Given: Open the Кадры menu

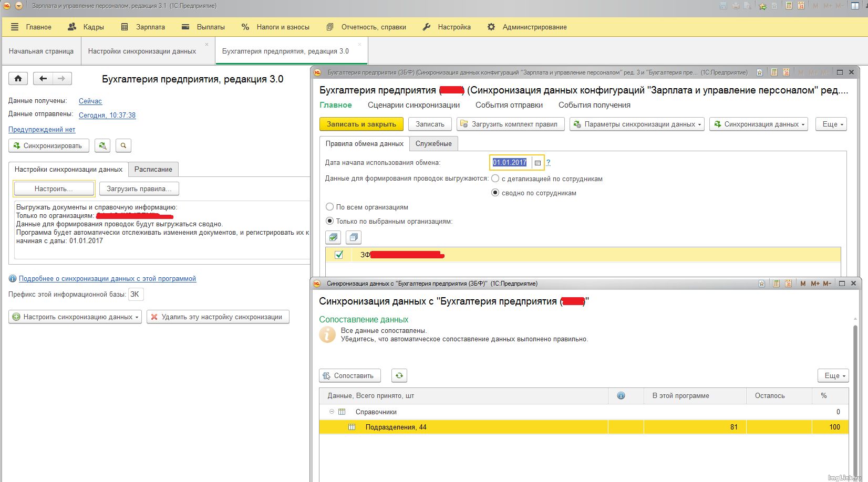Looking at the screenshot, I should [86, 27].
